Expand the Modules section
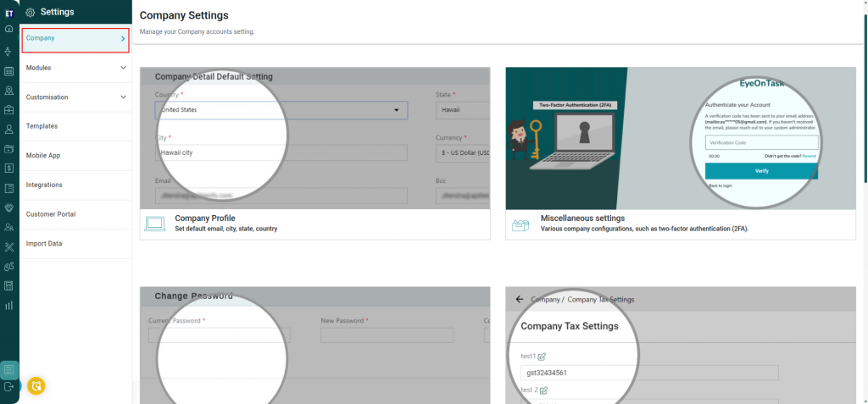 [75, 68]
